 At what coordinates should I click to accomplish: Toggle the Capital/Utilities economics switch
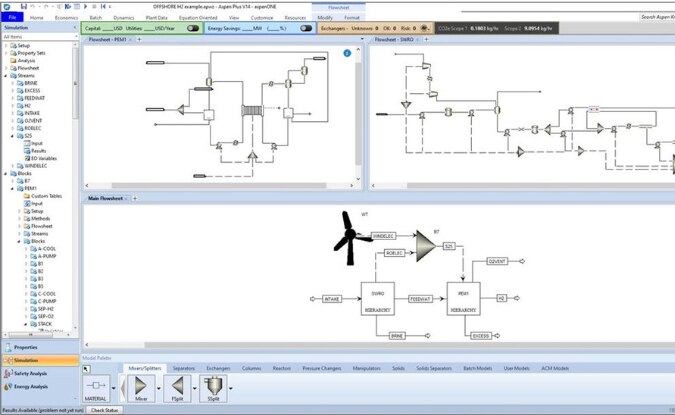click(x=192, y=29)
